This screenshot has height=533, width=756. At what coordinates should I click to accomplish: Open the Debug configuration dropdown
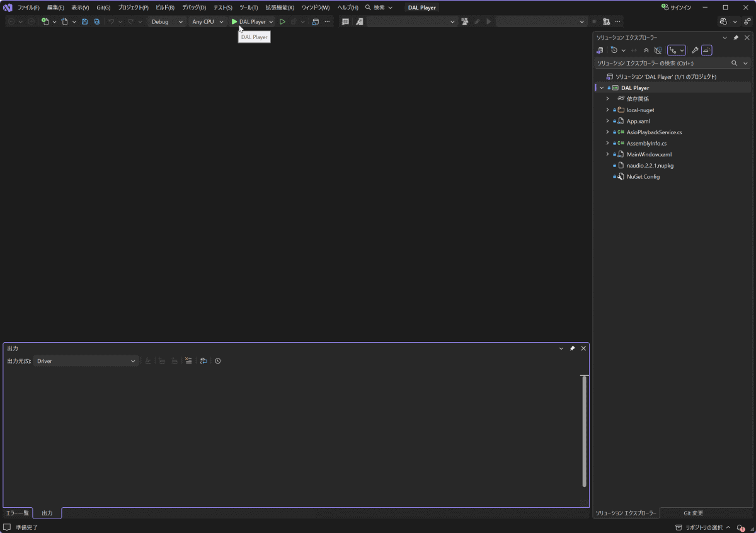pos(167,21)
